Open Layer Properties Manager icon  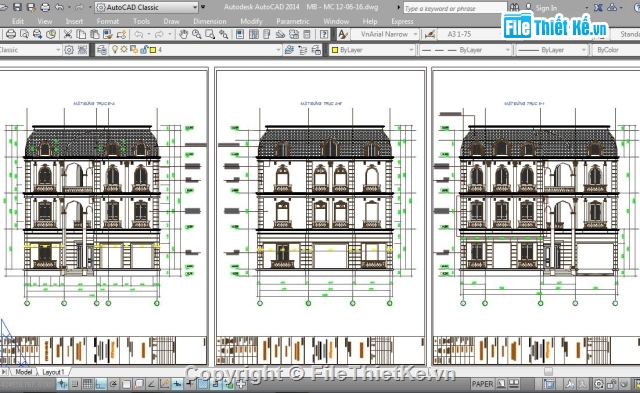click(x=102, y=50)
